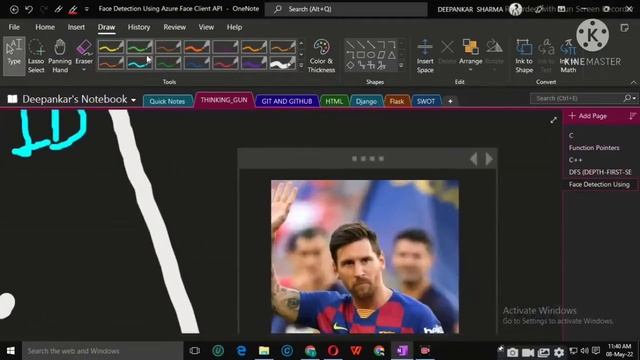Open the Flask section tab
Image resolution: width=640 pixels, height=360 pixels.
click(396, 101)
